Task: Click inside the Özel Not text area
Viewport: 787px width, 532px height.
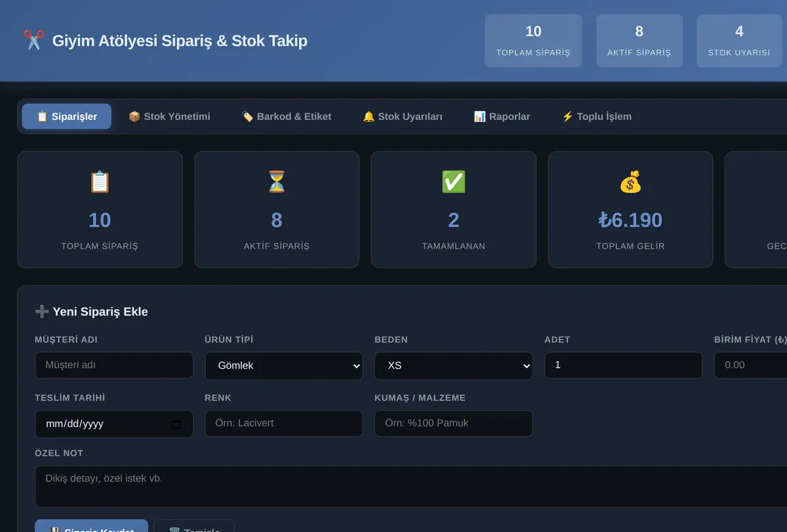Action: tap(411, 486)
